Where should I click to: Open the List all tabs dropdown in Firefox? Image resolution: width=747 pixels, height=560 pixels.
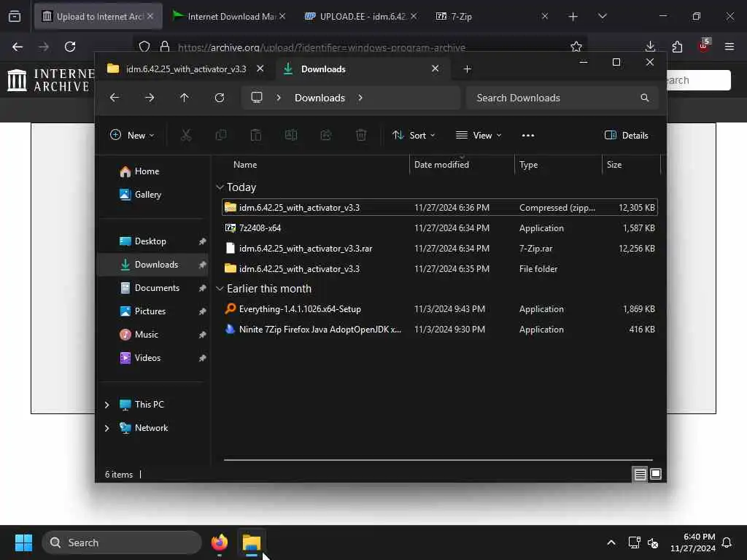(x=602, y=16)
